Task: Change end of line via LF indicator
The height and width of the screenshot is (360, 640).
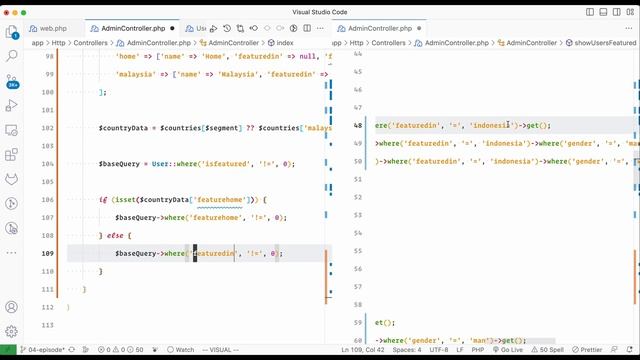Action: click(460, 350)
